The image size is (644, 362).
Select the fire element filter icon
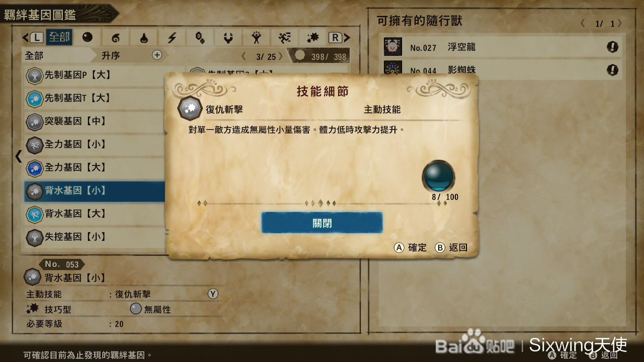pos(116,38)
